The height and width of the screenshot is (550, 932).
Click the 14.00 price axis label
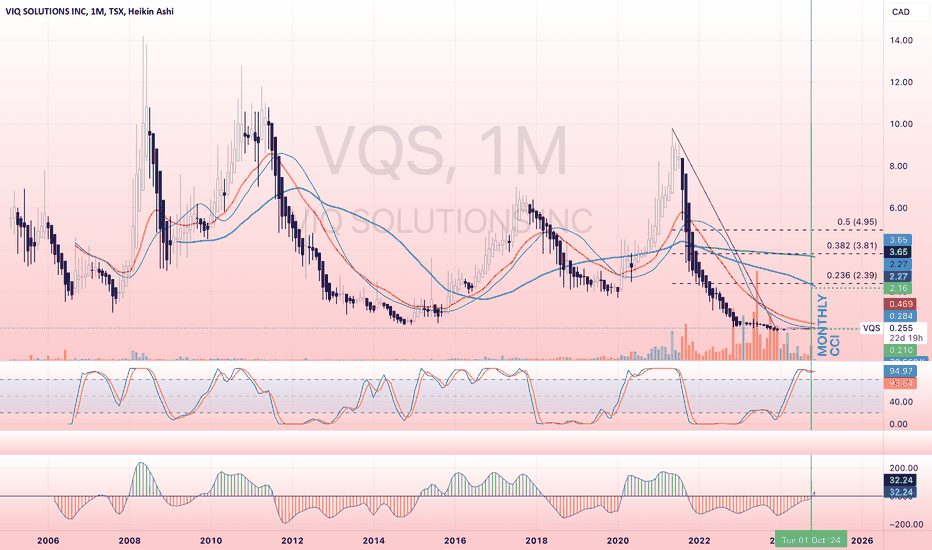[x=901, y=40]
